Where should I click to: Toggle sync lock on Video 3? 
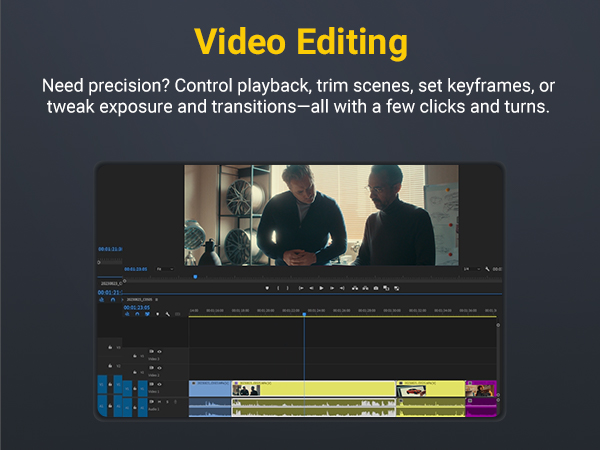152,351
